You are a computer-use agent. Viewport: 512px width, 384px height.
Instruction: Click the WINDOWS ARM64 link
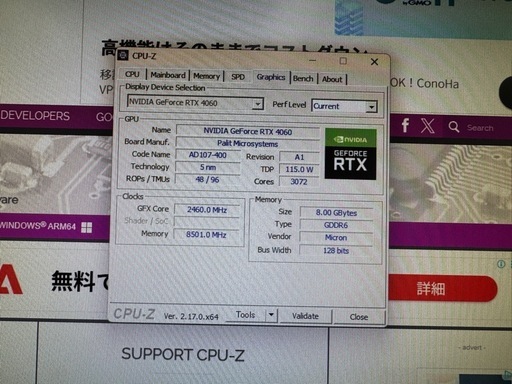[x=38, y=226]
